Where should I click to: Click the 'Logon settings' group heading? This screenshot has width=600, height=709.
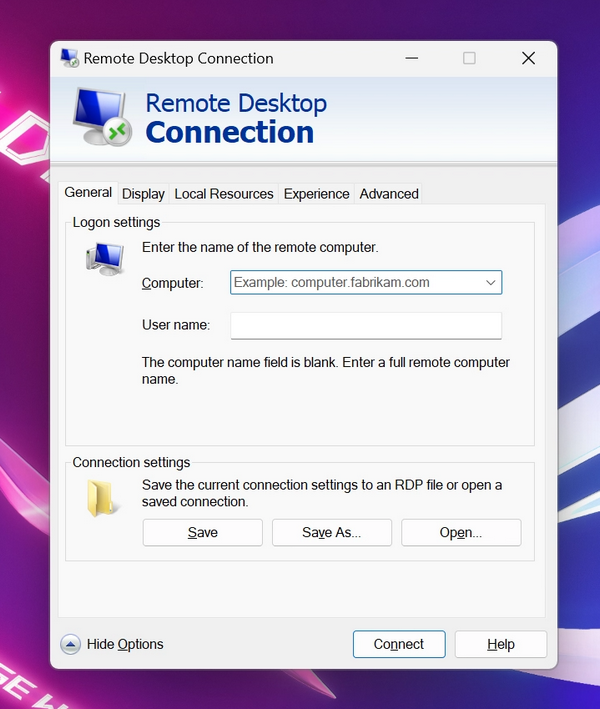[x=116, y=222]
